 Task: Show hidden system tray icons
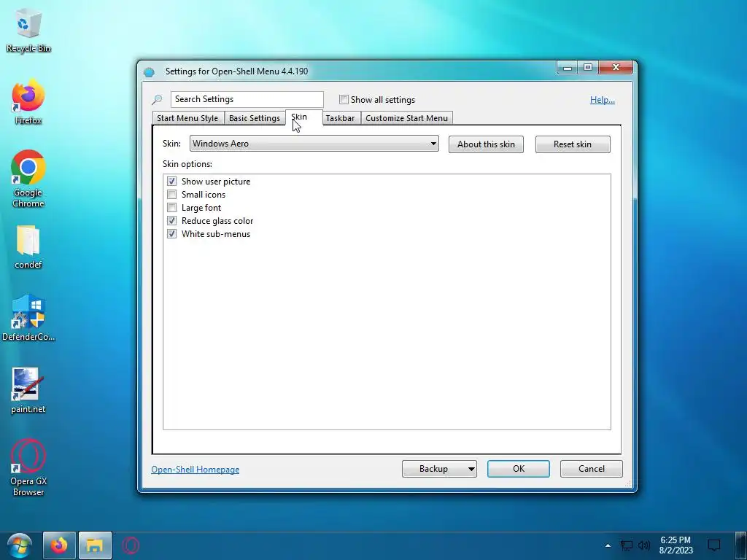[x=608, y=545]
